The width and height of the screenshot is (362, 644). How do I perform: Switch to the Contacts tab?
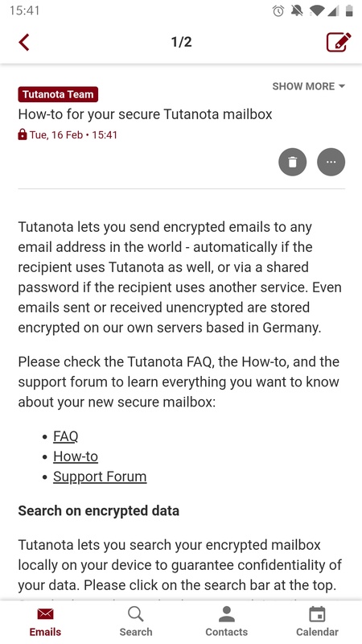tap(227, 621)
